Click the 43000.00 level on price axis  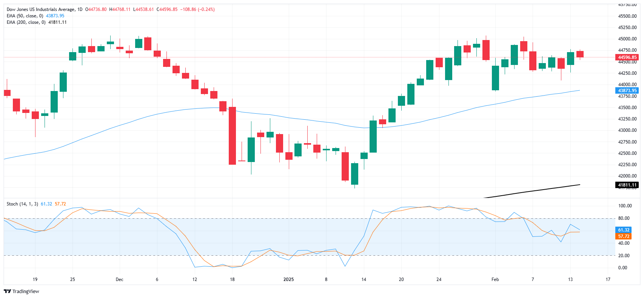click(x=627, y=130)
